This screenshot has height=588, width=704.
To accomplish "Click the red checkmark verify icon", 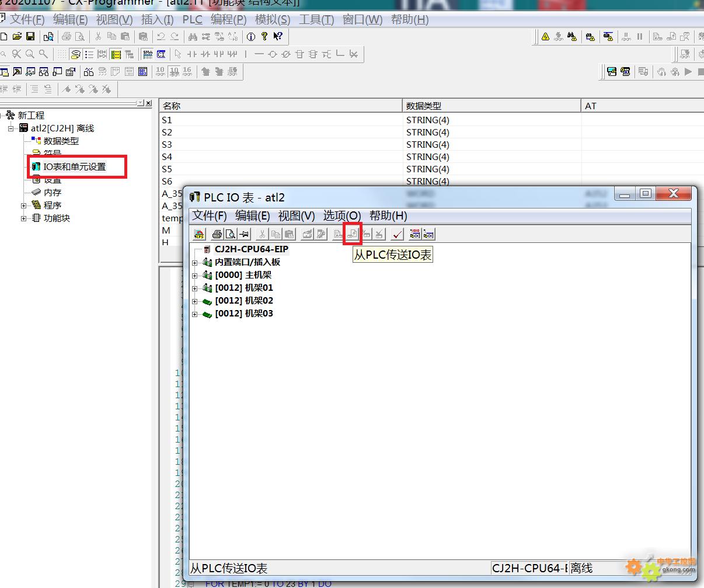I will [x=398, y=234].
